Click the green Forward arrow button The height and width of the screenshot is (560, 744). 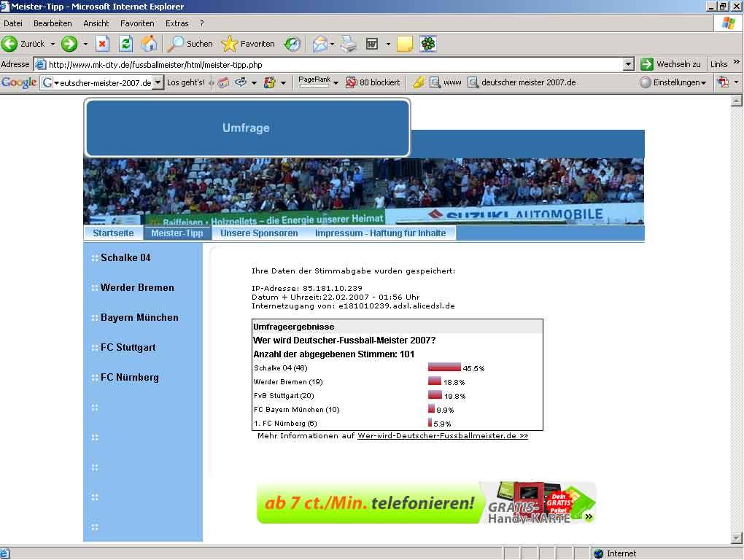click(x=69, y=44)
